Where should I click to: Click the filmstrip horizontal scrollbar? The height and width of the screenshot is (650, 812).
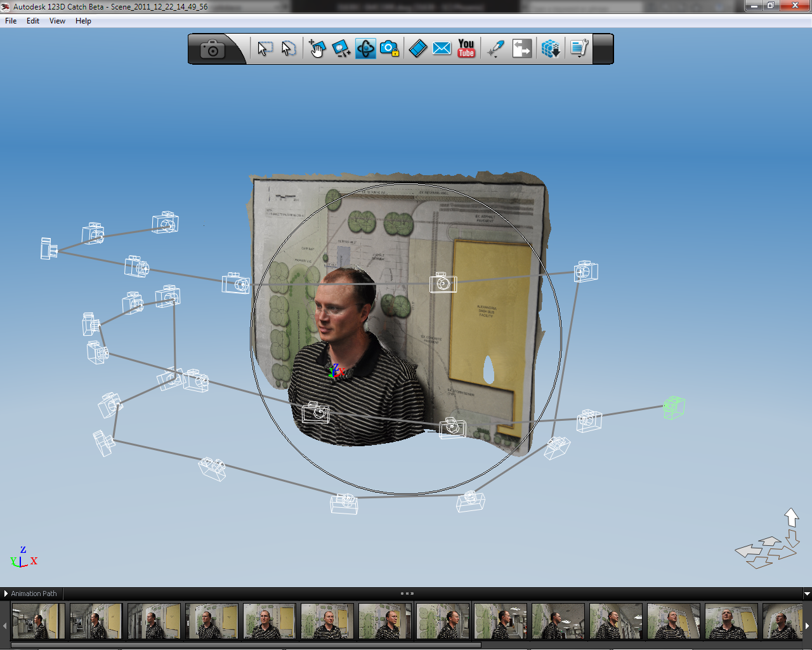point(246,645)
